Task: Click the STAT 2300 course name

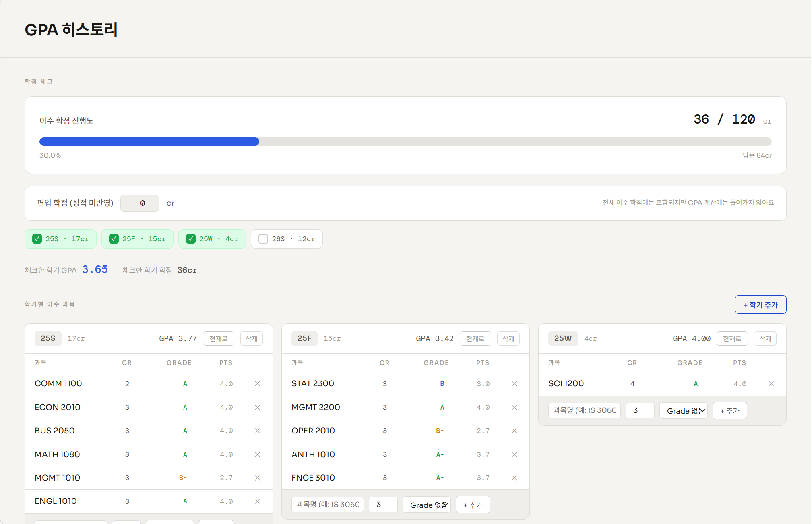Action: click(313, 383)
